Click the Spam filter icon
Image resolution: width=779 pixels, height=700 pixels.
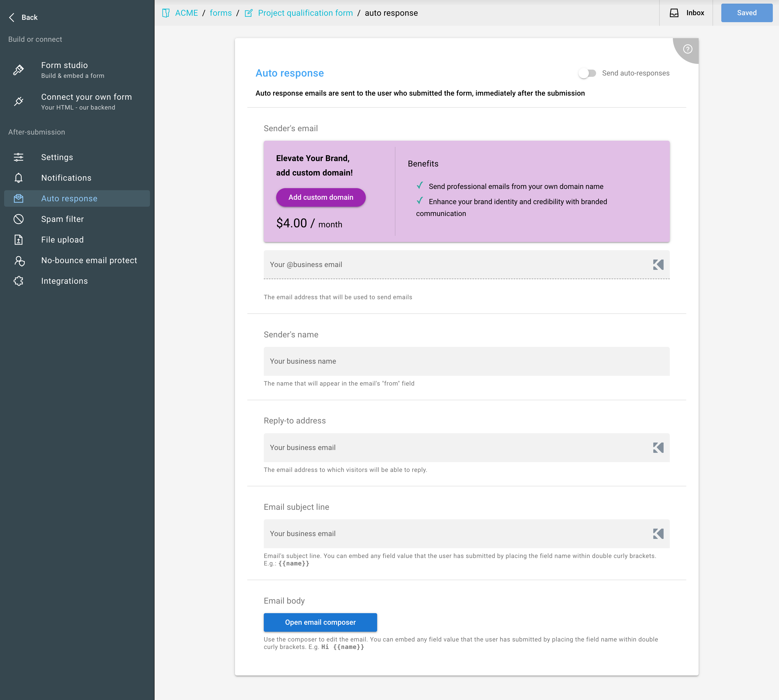[19, 219]
